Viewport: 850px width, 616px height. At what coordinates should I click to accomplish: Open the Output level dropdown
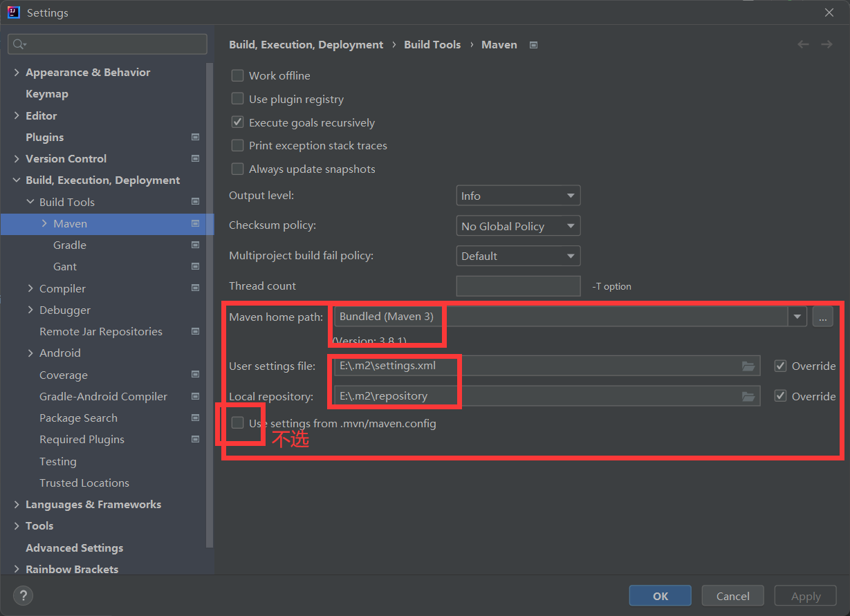tap(518, 196)
